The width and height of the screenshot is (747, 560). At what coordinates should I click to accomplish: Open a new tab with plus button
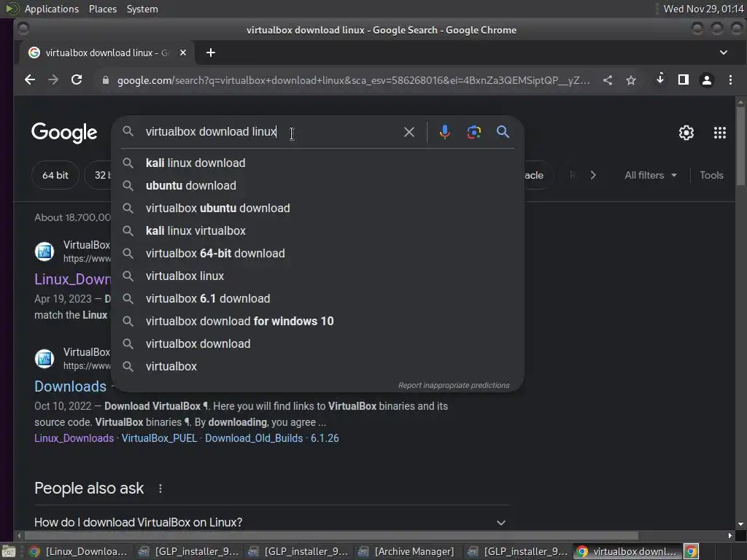click(x=211, y=52)
